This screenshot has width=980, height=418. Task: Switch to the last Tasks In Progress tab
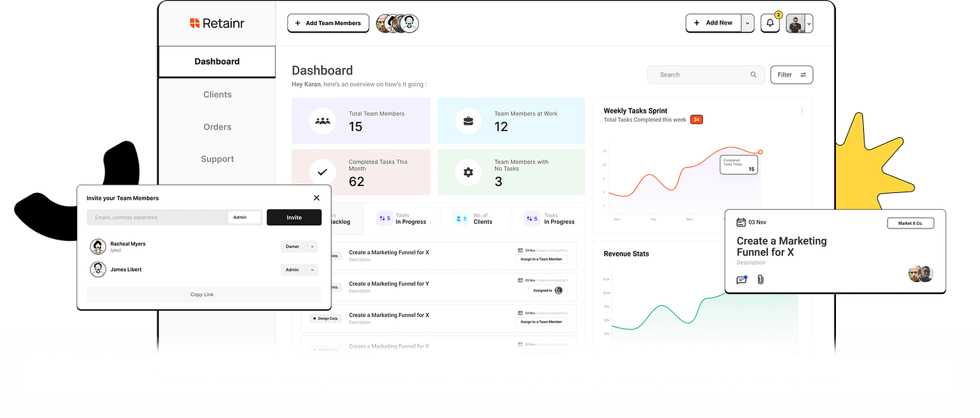point(550,219)
